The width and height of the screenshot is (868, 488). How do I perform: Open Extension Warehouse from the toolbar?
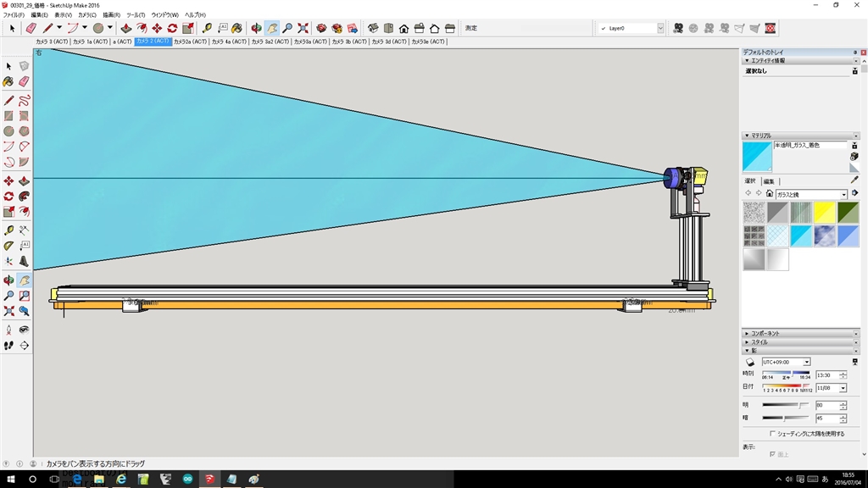point(337,28)
